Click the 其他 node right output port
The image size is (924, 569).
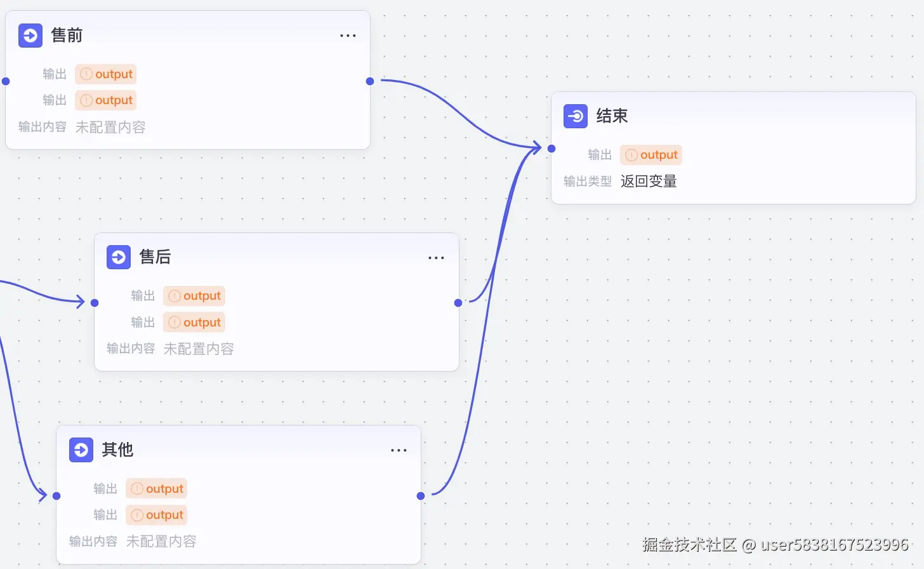421,496
